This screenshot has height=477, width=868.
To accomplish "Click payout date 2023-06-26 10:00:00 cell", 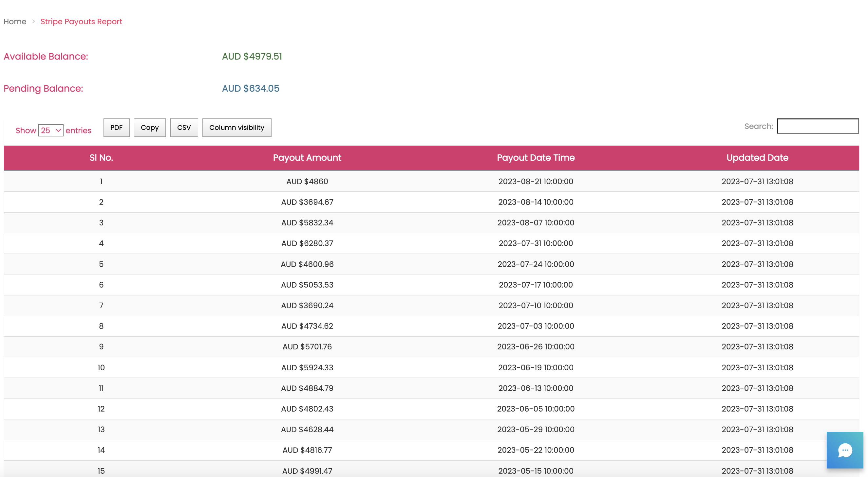I will click(x=536, y=347).
